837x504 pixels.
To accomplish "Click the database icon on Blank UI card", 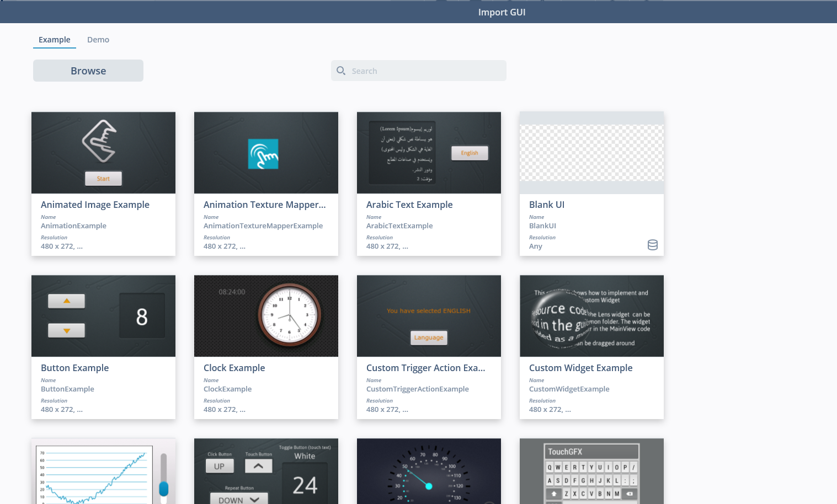I will (653, 245).
